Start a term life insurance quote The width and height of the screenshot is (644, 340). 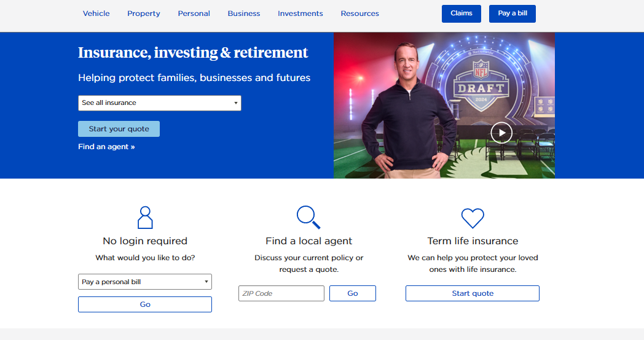click(x=473, y=293)
